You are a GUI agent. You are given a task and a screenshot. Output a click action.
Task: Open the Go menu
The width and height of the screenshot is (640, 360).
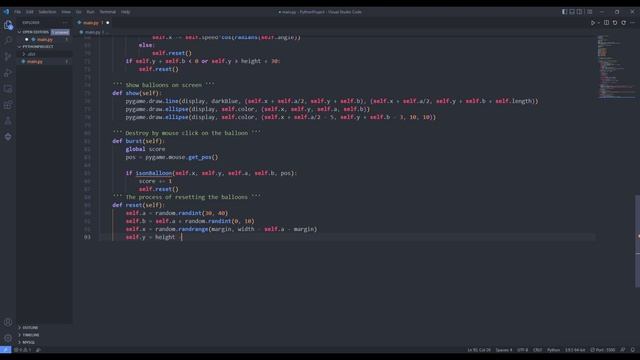pyautogui.click(x=78, y=12)
